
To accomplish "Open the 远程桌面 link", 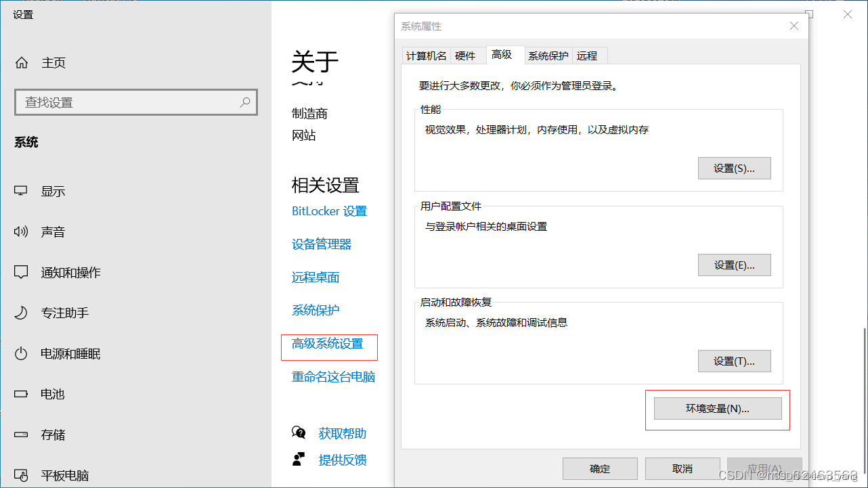I will pyautogui.click(x=316, y=278).
